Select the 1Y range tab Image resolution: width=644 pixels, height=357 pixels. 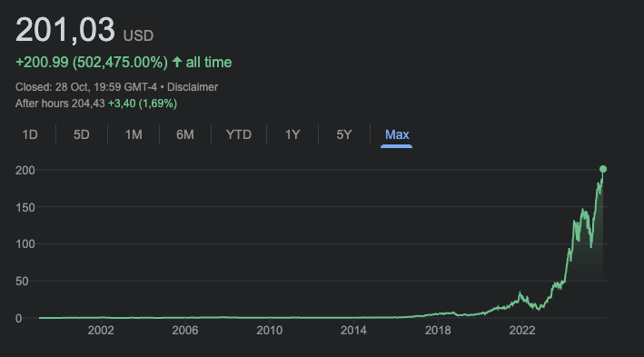(292, 134)
